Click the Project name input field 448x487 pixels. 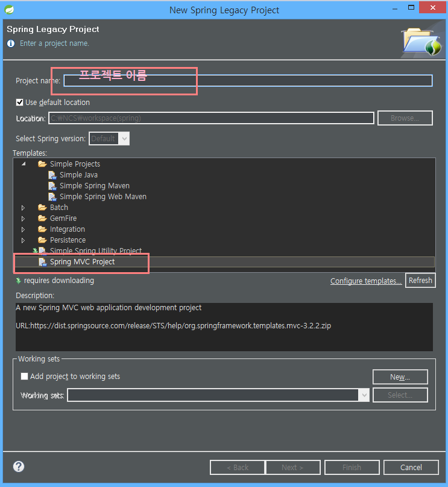coord(248,81)
